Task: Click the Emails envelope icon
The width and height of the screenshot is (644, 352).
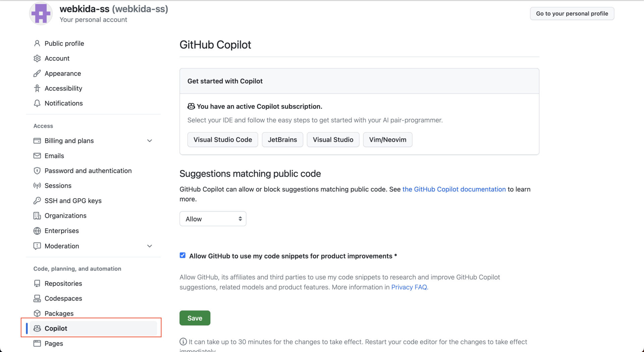Action: click(37, 156)
